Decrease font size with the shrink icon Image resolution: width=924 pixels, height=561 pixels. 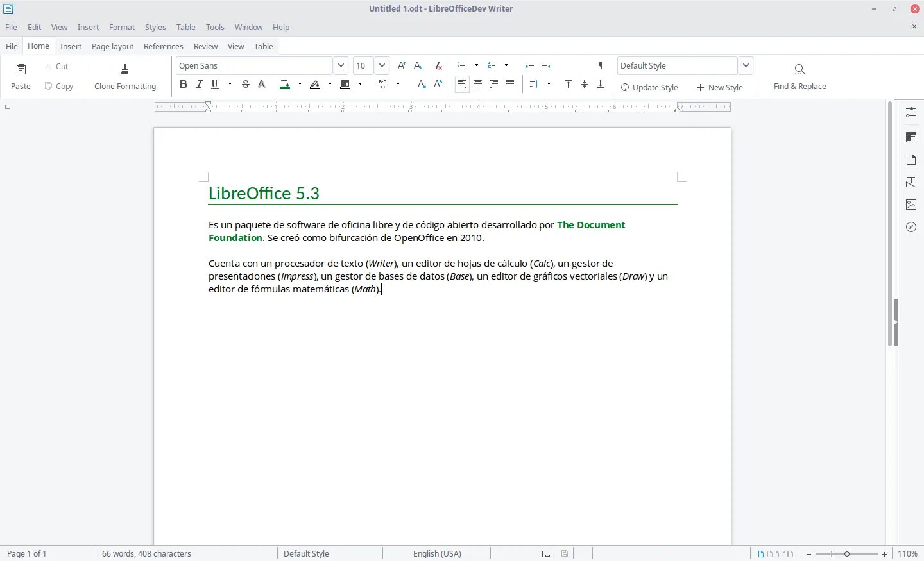418,65
